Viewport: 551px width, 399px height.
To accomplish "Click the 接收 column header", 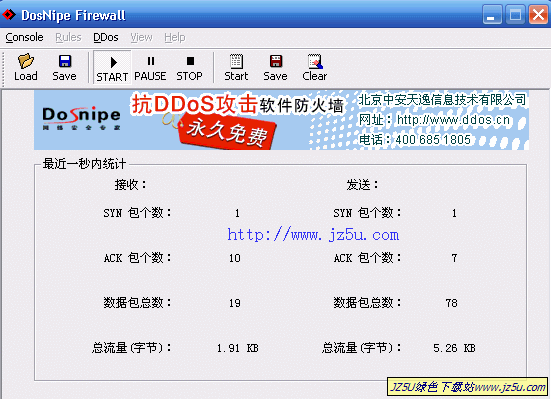I will tap(130, 185).
